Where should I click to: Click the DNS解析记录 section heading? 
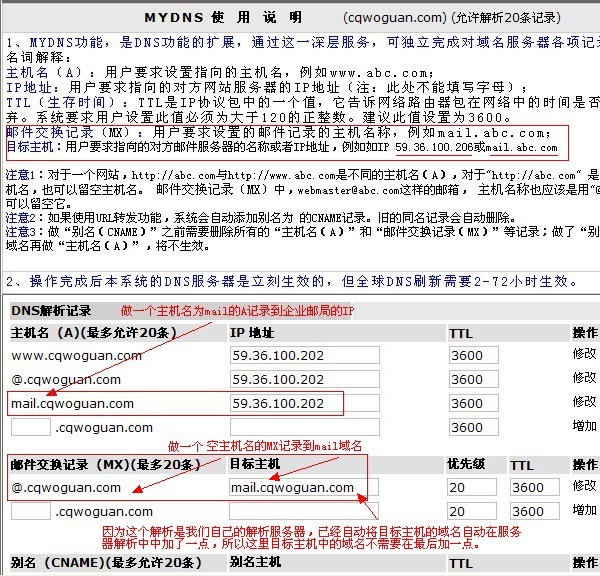tap(51, 310)
